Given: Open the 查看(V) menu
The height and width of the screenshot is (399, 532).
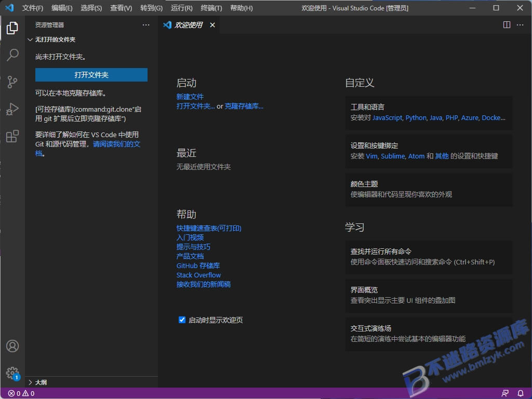Looking at the screenshot, I should 121,8.
